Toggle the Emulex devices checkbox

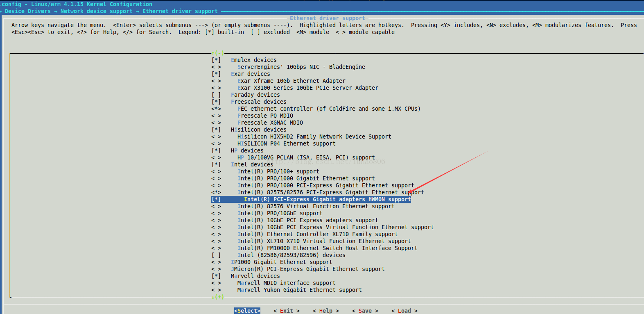click(x=216, y=60)
